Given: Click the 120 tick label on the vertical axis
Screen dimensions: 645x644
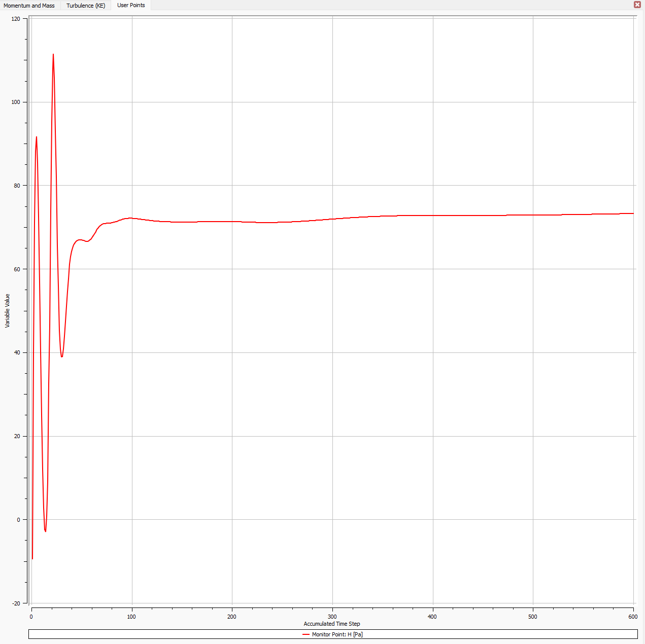Looking at the screenshot, I should tap(16, 19).
